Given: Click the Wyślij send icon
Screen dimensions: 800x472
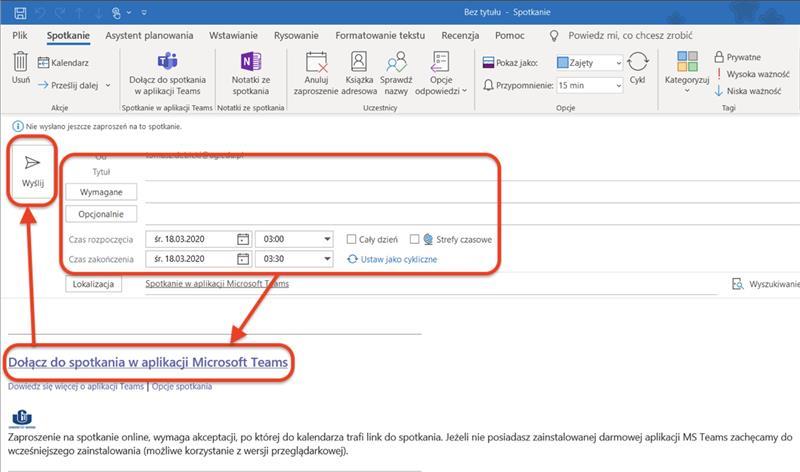Looking at the screenshot, I should click(33, 163).
